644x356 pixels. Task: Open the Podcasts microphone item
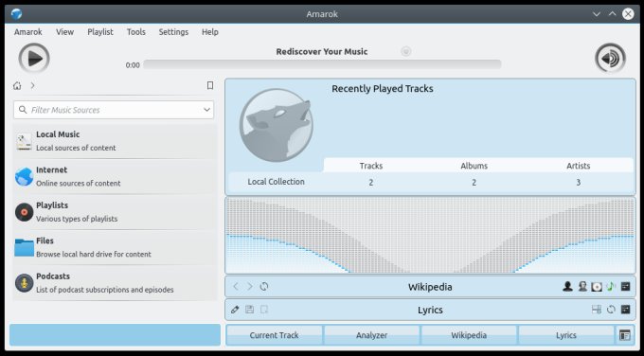tap(115, 283)
